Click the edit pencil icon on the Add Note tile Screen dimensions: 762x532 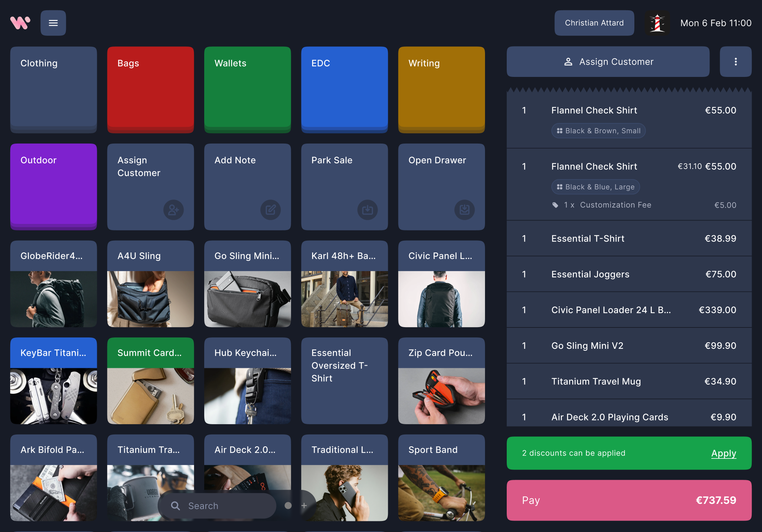(x=271, y=210)
